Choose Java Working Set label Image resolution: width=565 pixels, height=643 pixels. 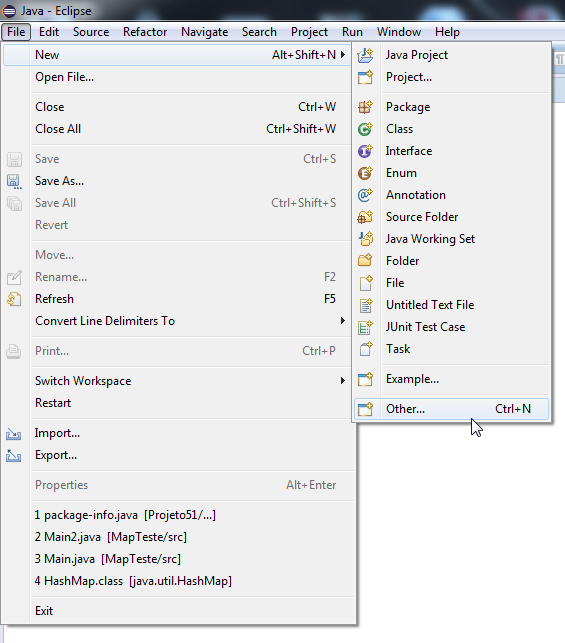coord(430,239)
